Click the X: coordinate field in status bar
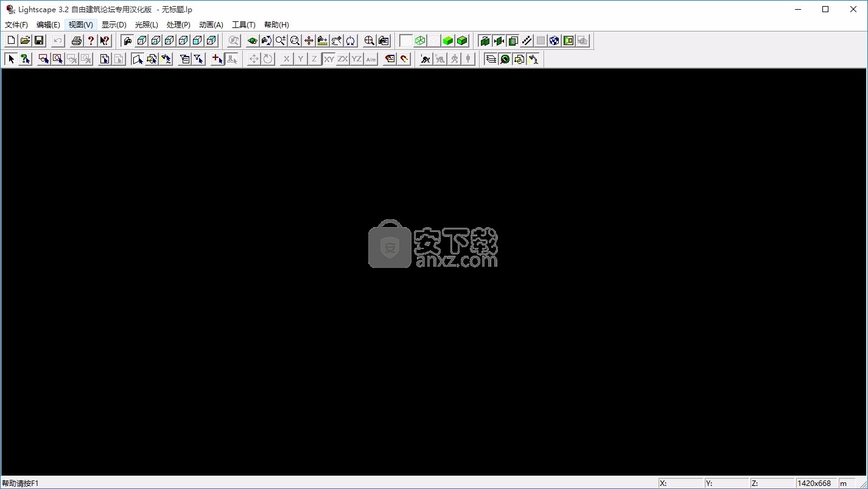 pyautogui.click(x=681, y=483)
